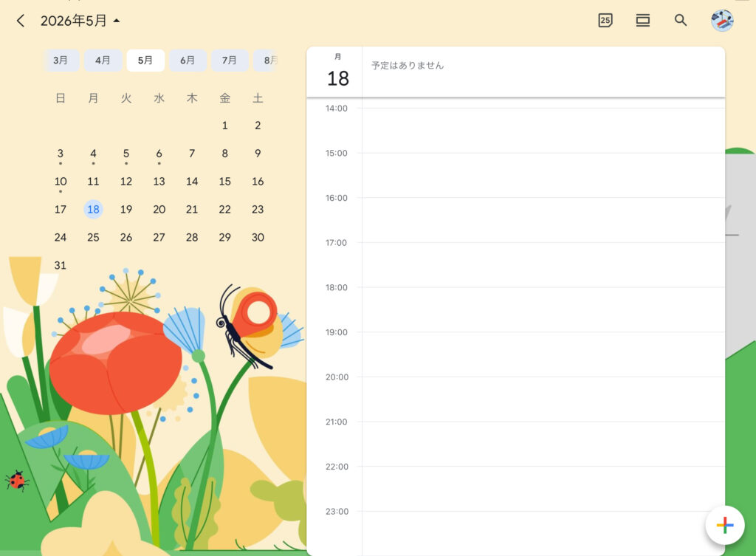Choose day 24 in the grid
Screen dimensions: 756x556
point(61,237)
